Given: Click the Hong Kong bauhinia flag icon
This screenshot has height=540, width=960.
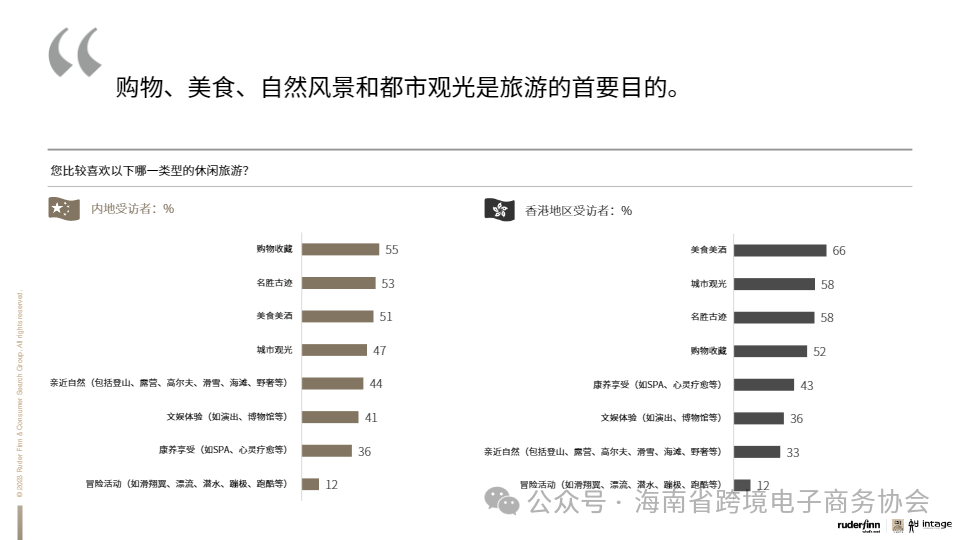Looking at the screenshot, I should [499, 210].
